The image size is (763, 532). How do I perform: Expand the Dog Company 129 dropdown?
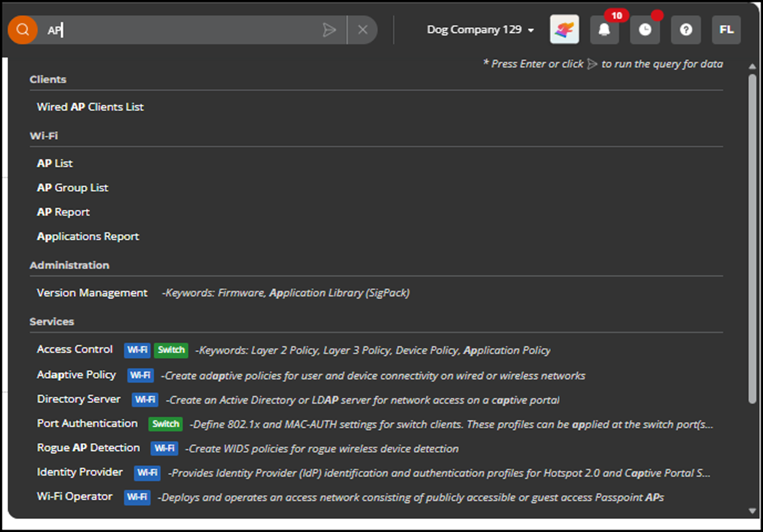click(x=480, y=30)
